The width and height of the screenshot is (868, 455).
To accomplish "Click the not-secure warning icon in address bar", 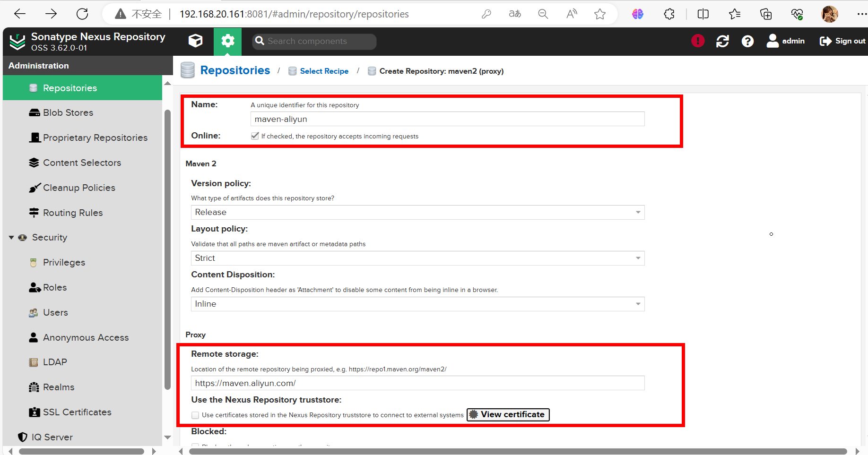I will 121,14.
